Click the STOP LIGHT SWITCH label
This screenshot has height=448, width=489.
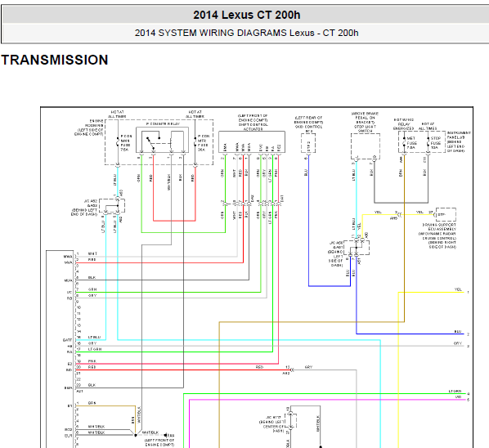pyautogui.click(x=365, y=129)
